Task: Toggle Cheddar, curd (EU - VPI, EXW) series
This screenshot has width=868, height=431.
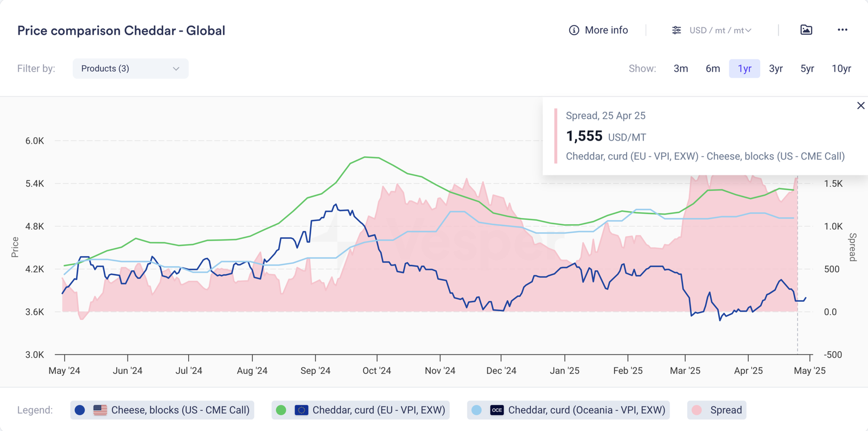Action: click(x=378, y=410)
